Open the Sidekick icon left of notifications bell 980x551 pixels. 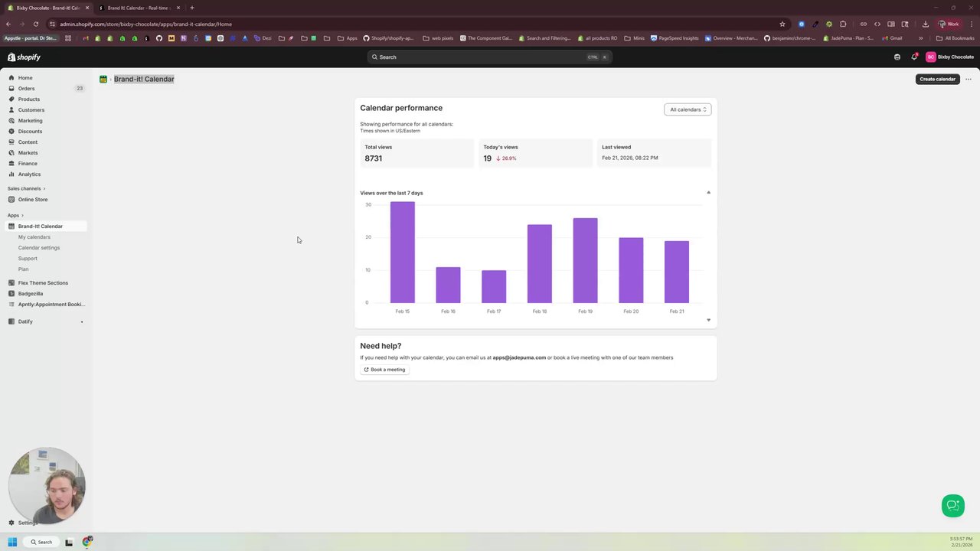coord(897,57)
